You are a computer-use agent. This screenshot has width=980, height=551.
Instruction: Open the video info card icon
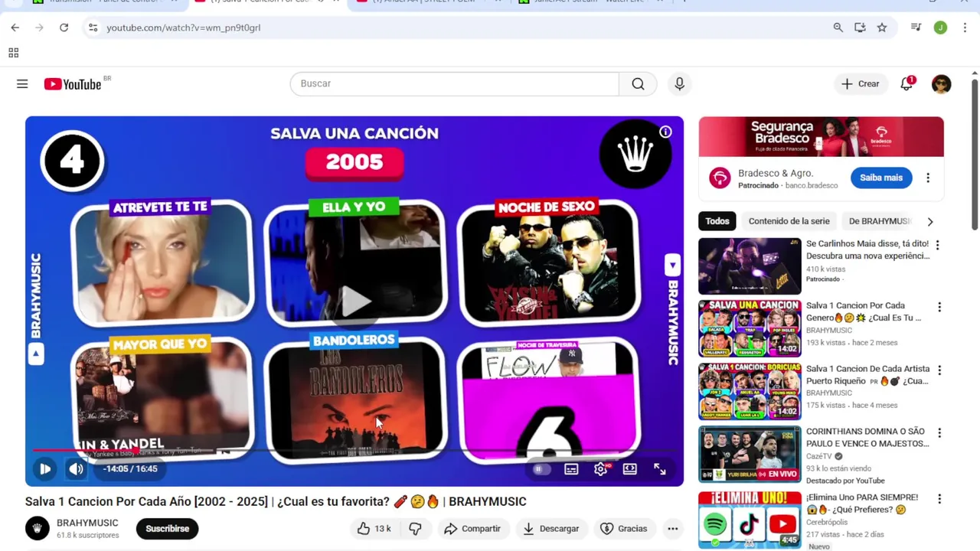click(665, 132)
